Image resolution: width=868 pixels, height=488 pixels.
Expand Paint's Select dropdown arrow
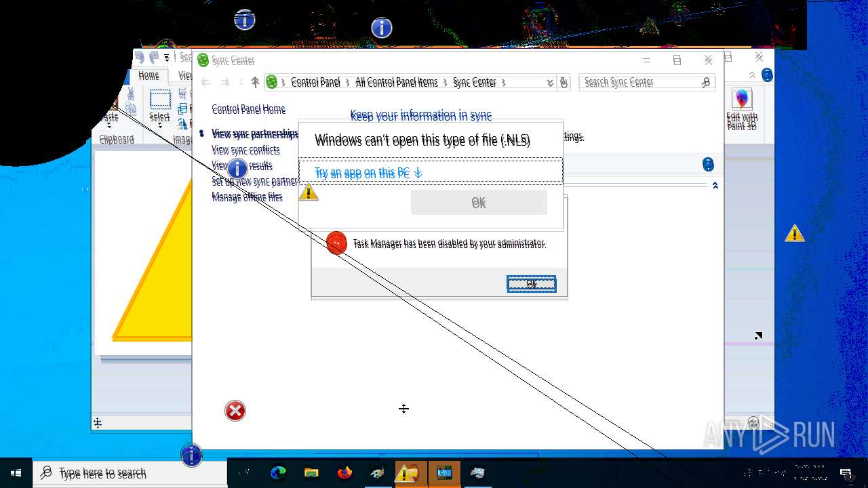(160, 124)
